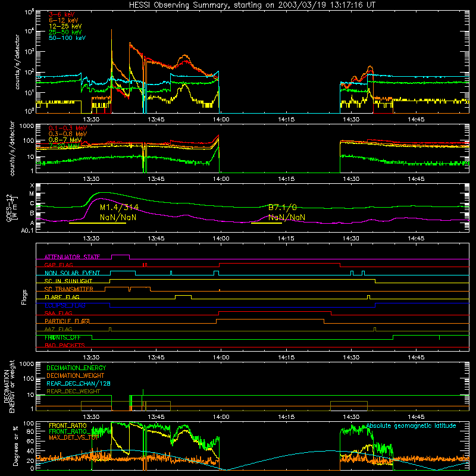Select the ATTENUATOR_STATE flag label

[x=72, y=257]
